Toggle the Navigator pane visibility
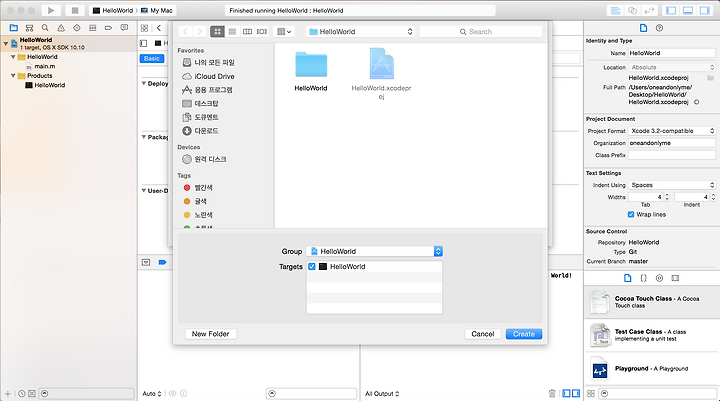Screen dimensions: 720x401 (671, 11)
